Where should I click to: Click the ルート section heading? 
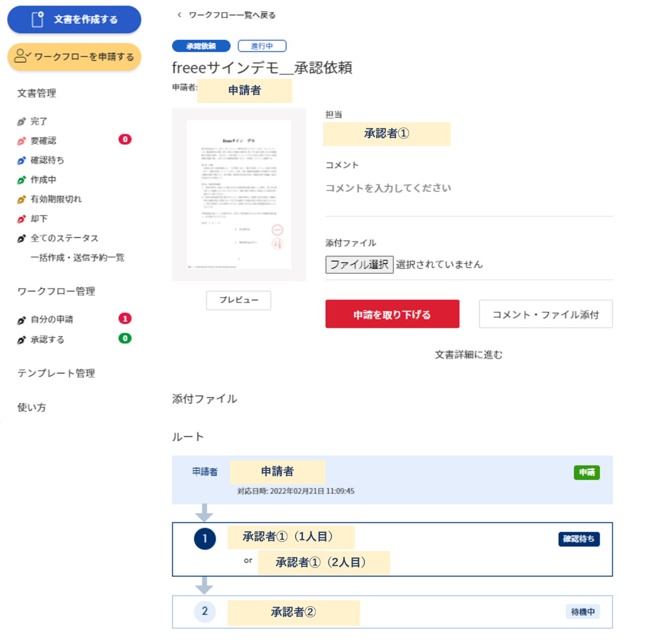(x=188, y=436)
